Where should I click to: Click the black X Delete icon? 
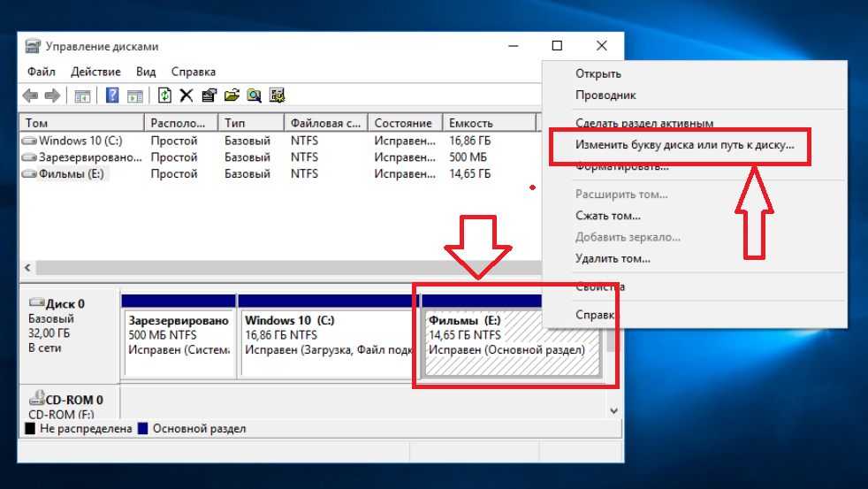point(187,96)
